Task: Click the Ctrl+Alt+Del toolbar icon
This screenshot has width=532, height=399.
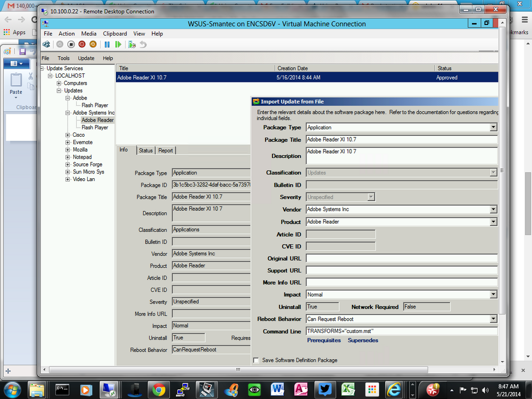Action: pyautogui.click(x=46, y=45)
